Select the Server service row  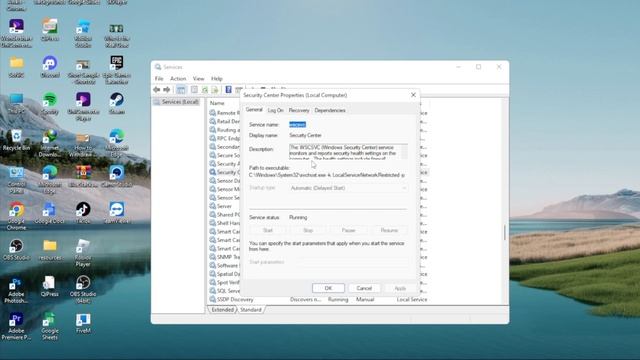click(224, 206)
